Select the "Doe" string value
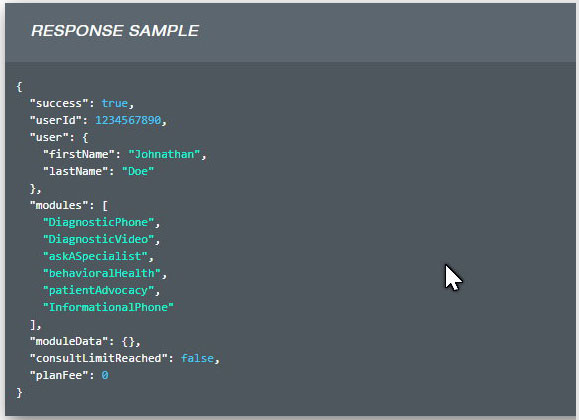579x420 pixels. [138, 171]
